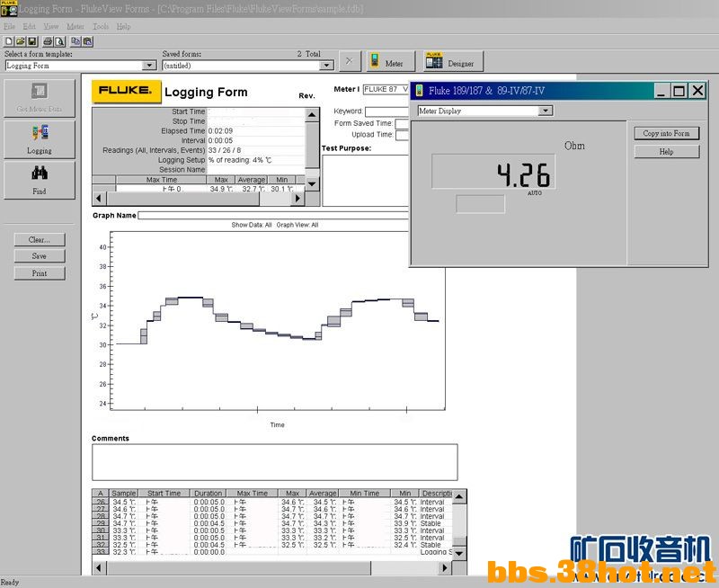This screenshot has height=588, width=719.
Task: Open the Tools menu
Action: 101,27
